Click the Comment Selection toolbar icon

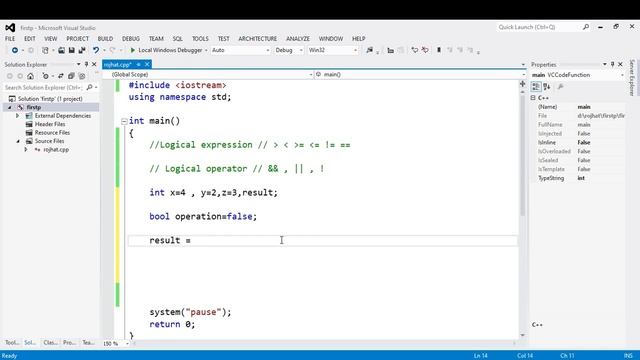[x=415, y=50]
